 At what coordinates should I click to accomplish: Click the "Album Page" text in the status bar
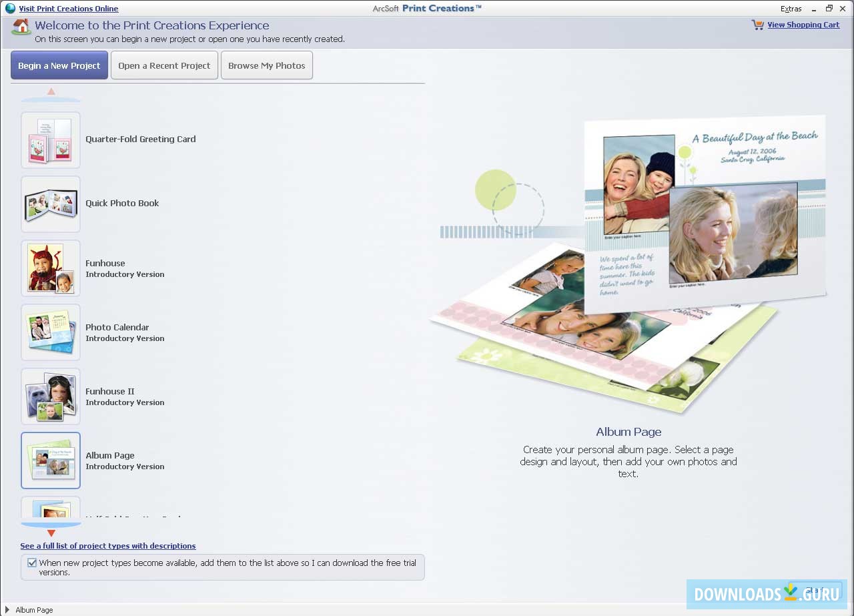[34, 610]
